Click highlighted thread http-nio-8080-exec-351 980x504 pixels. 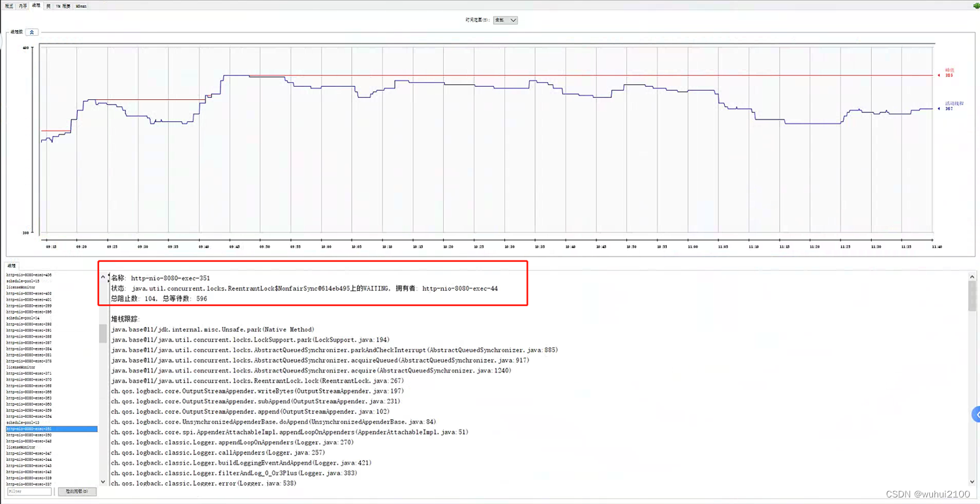pyautogui.click(x=52, y=429)
